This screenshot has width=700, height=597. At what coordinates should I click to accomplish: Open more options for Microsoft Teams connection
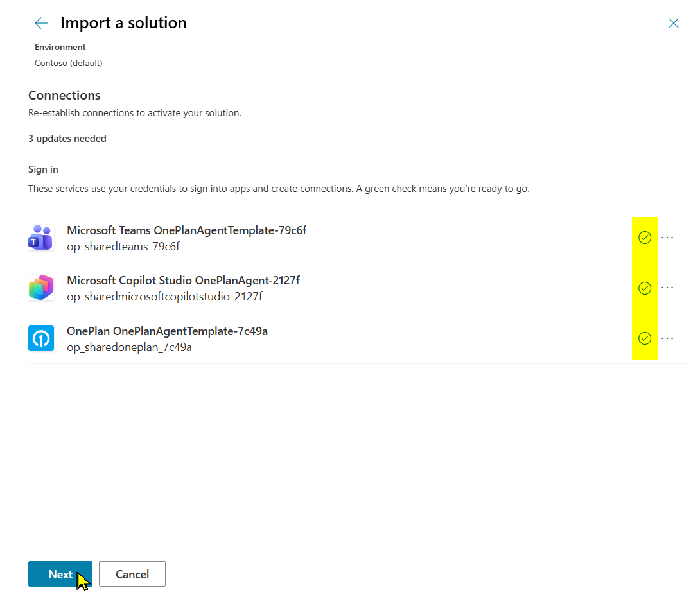pyautogui.click(x=667, y=238)
